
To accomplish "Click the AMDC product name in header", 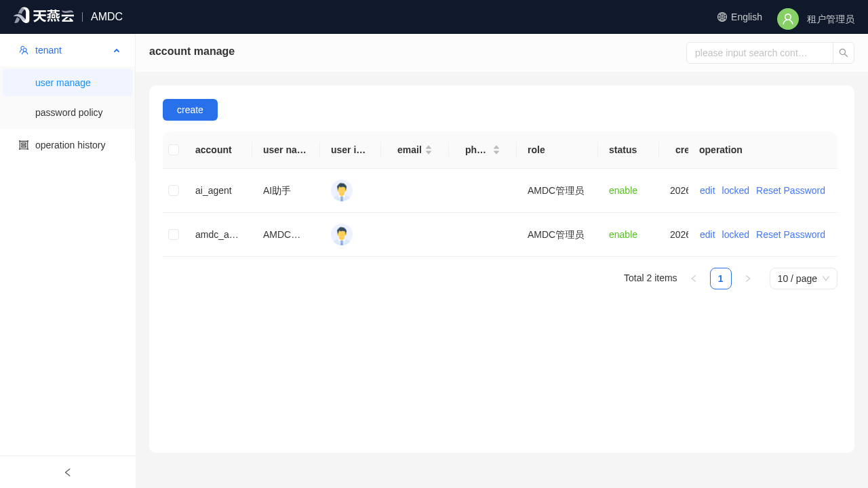I will pos(106,17).
